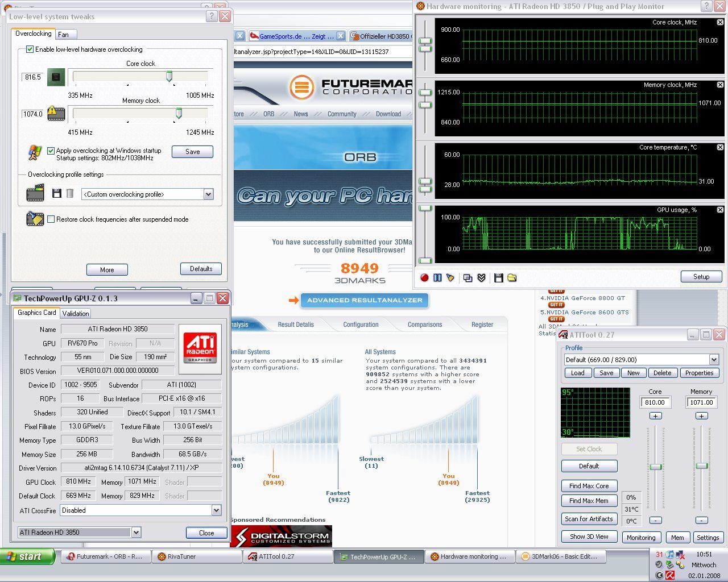Open the Result Details tab on Futuremark
Screen dimensions: 728x582
(296, 325)
